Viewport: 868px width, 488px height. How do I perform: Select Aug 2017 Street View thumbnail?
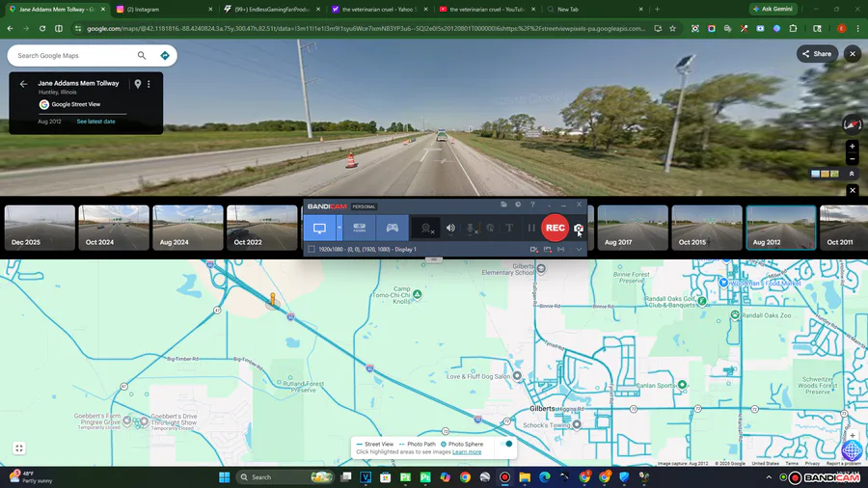tap(632, 228)
